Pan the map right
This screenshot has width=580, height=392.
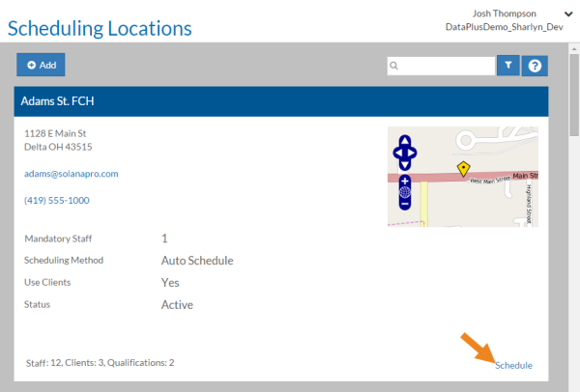(413, 152)
